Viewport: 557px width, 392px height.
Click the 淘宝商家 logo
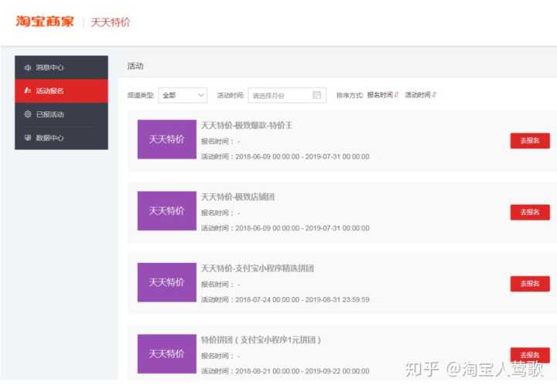click(x=45, y=22)
